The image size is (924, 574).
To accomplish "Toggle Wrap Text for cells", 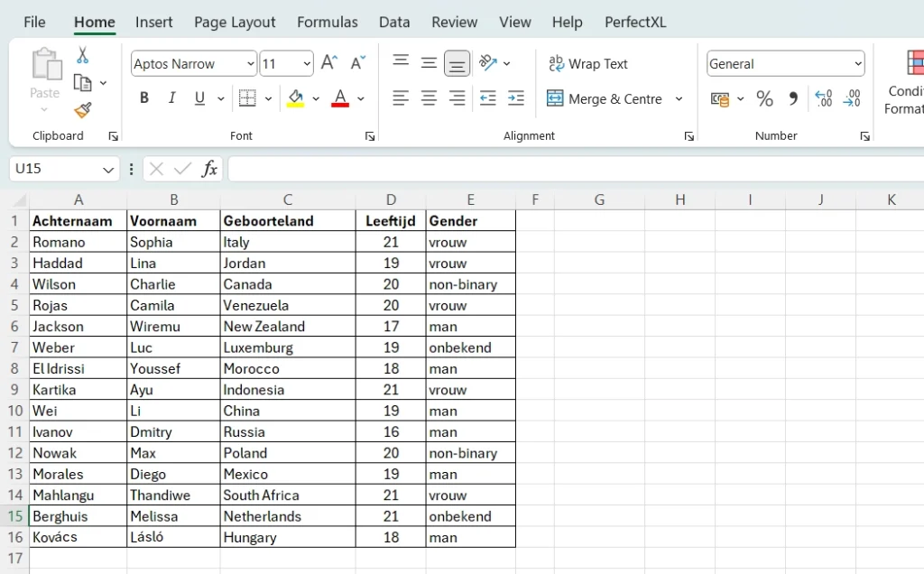I will [x=588, y=63].
